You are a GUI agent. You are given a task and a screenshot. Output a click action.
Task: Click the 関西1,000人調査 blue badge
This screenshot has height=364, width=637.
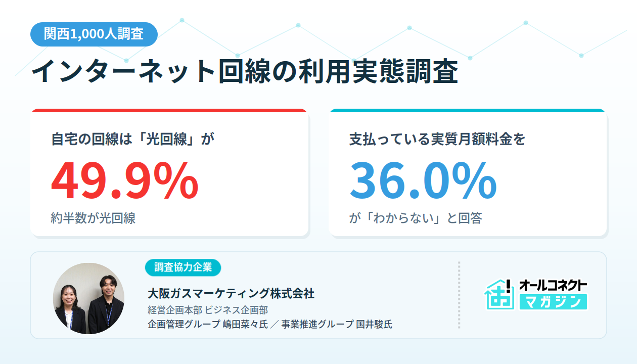tap(94, 34)
